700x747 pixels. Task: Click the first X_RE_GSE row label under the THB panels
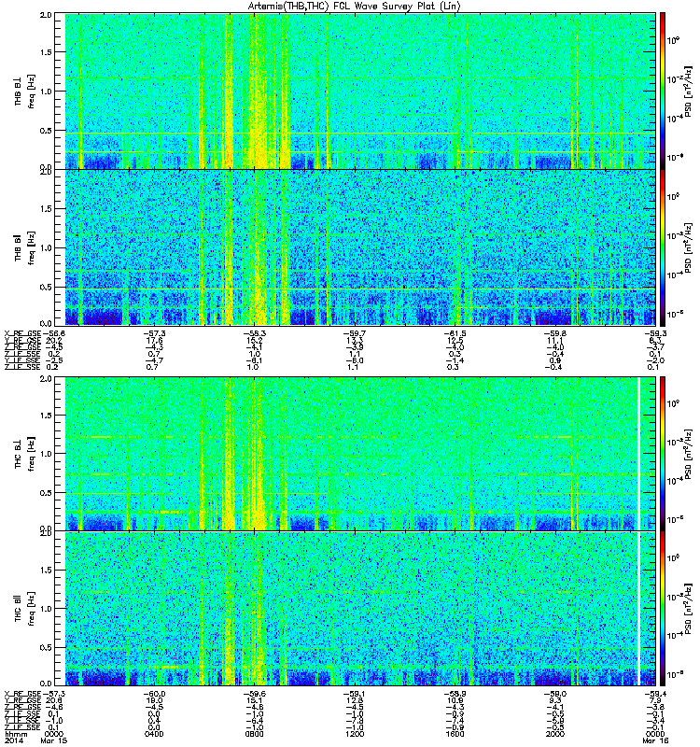coord(21,331)
